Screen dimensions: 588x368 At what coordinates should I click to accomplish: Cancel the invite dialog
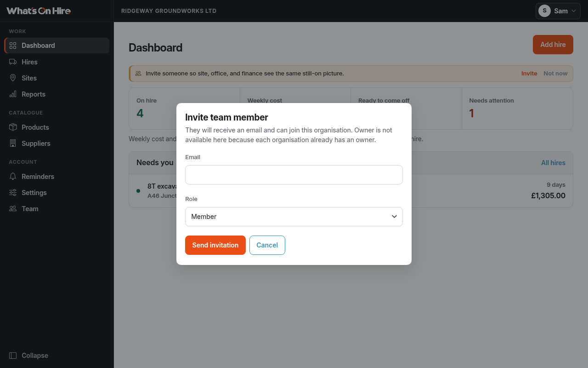tap(267, 245)
